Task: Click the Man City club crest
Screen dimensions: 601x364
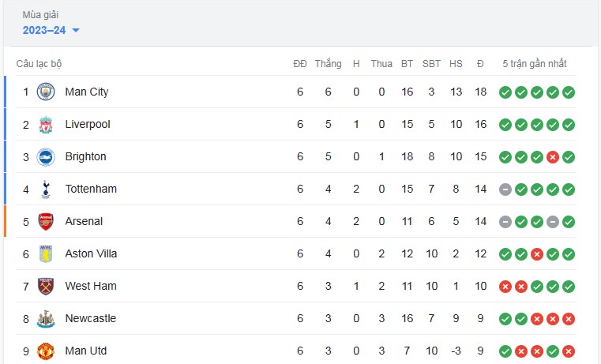Action: (46, 92)
